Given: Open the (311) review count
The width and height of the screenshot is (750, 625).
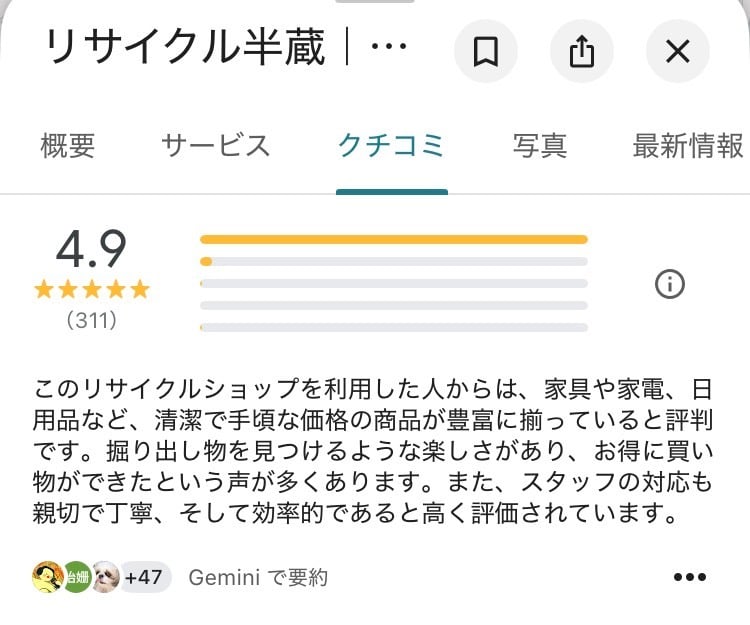Looking at the screenshot, I should point(91,321).
